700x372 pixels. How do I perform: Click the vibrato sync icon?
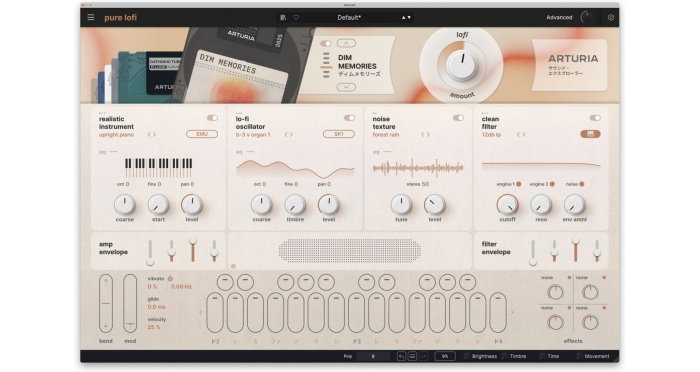pos(170,279)
